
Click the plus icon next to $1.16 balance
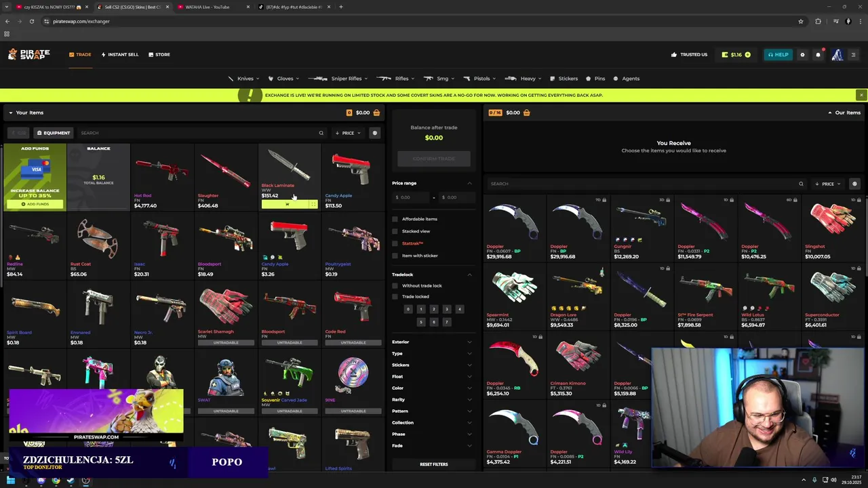[747, 55]
